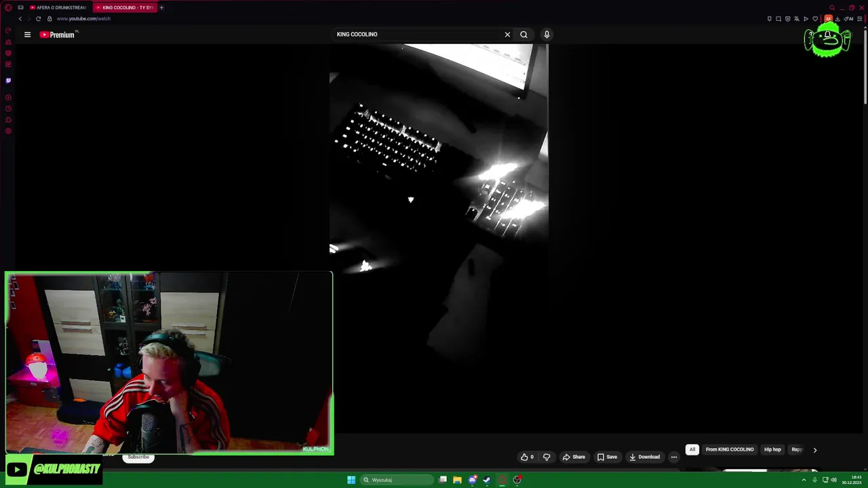
Task: Open browser easy setup sliders
Action: click(859, 18)
